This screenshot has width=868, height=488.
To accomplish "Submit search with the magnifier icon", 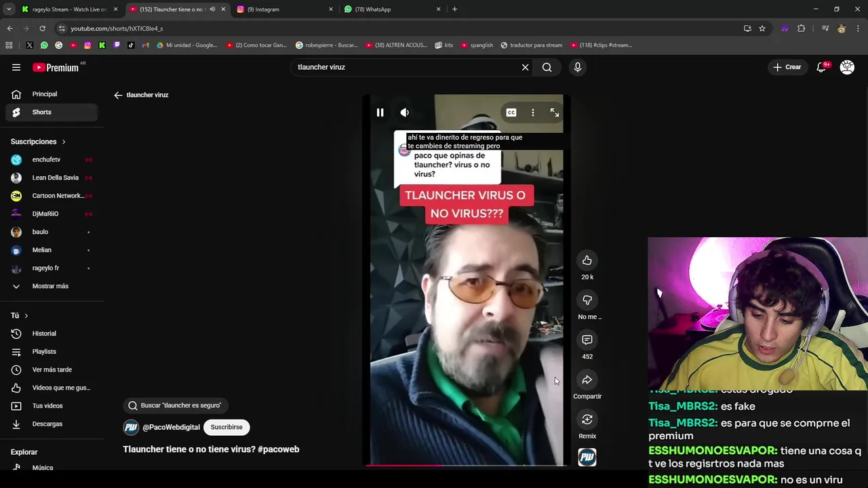I will (547, 67).
